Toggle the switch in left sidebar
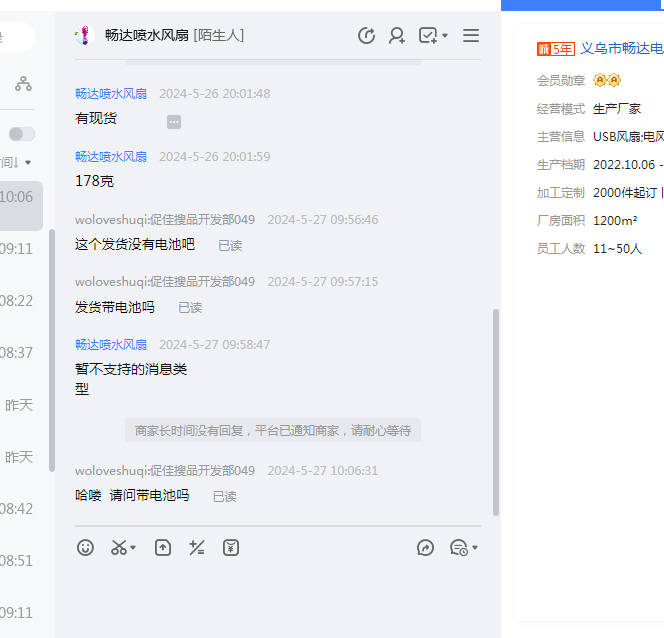The image size is (664, 638). coord(21,134)
